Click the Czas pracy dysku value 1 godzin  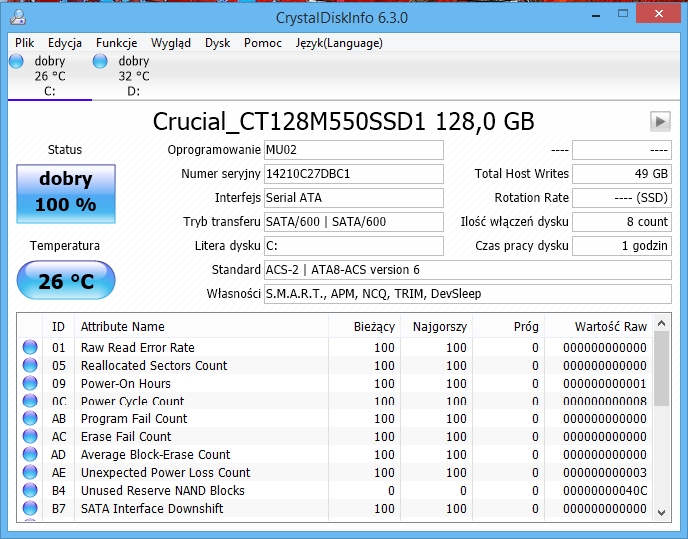pyautogui.click(x=622, y=246)
